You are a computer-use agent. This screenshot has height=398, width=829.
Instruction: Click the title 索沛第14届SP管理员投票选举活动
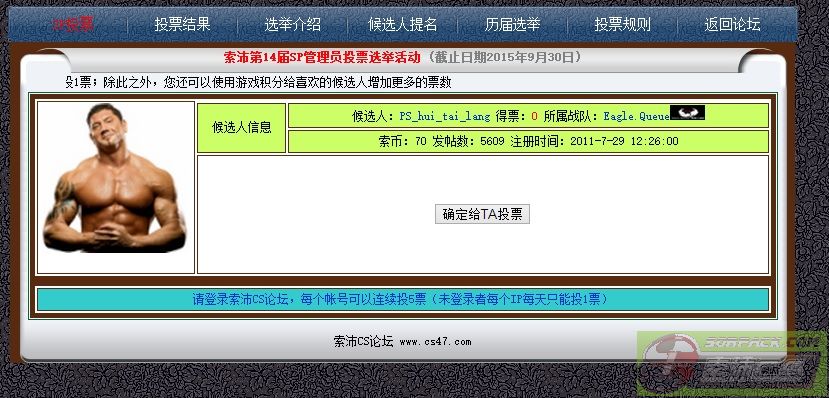(322, 57)
